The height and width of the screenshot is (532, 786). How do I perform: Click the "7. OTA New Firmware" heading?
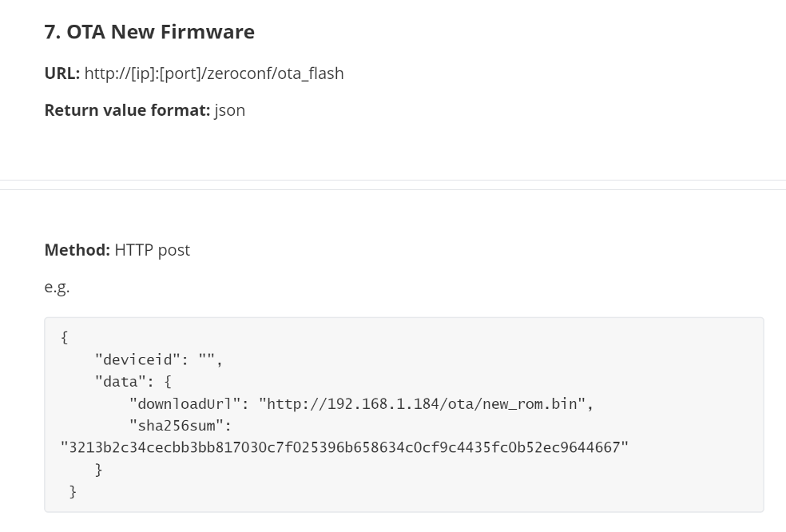tap(149, 32)
